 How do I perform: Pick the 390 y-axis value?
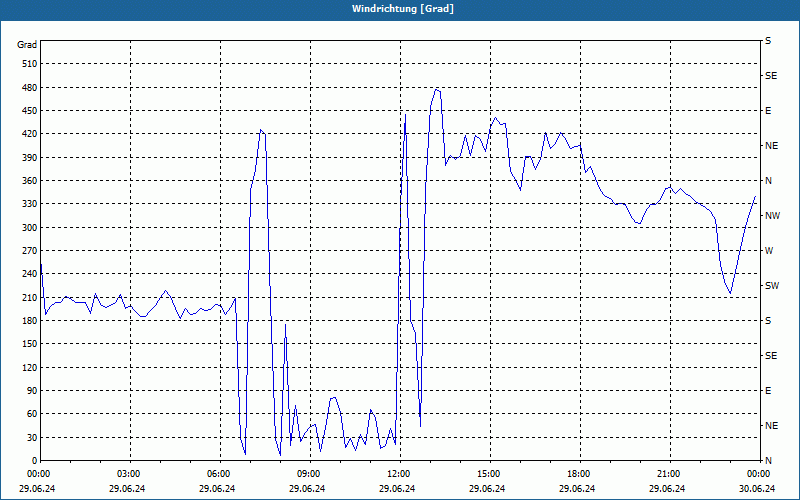30,158
